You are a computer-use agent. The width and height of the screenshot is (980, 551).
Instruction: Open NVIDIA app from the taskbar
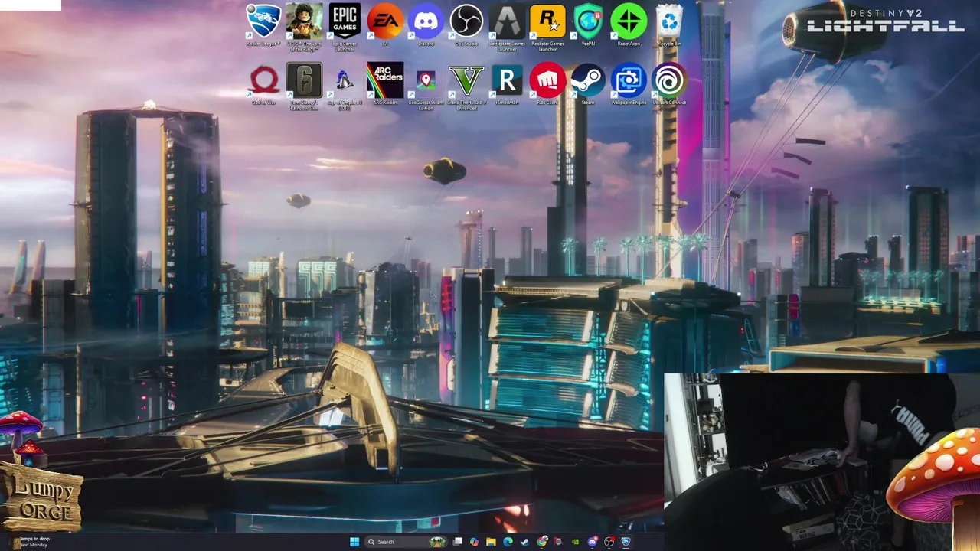coord(575,542)
